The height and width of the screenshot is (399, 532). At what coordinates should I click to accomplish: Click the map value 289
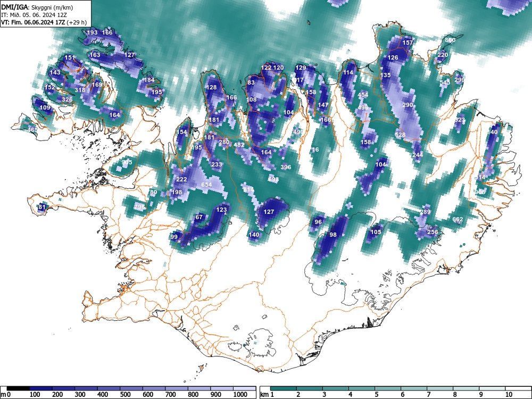(x=426, y=212)
